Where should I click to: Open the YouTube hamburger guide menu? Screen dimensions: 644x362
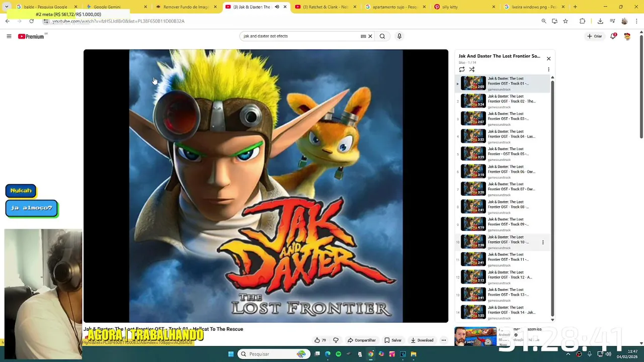[9, 36]
